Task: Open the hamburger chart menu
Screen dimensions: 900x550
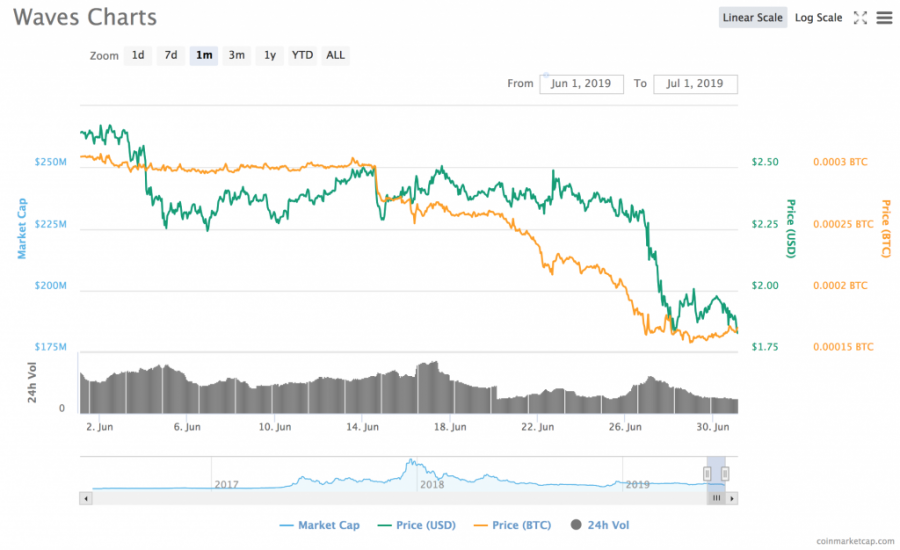Action: [884, 18]
